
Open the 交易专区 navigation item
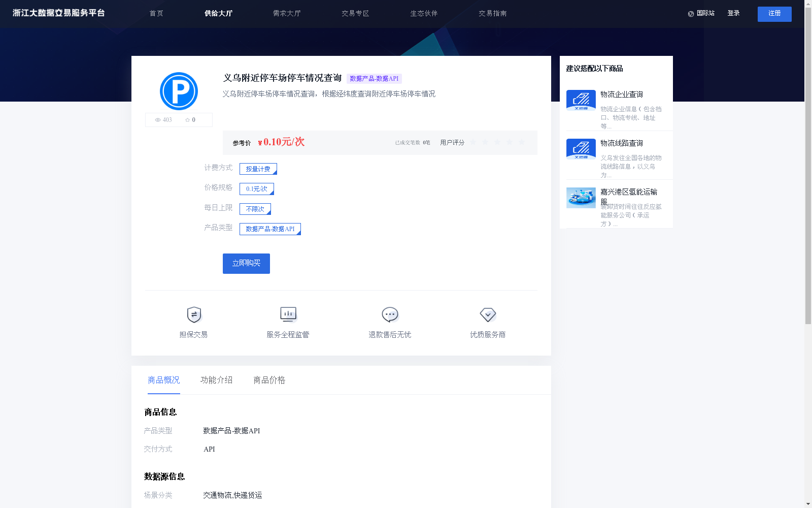355,14
